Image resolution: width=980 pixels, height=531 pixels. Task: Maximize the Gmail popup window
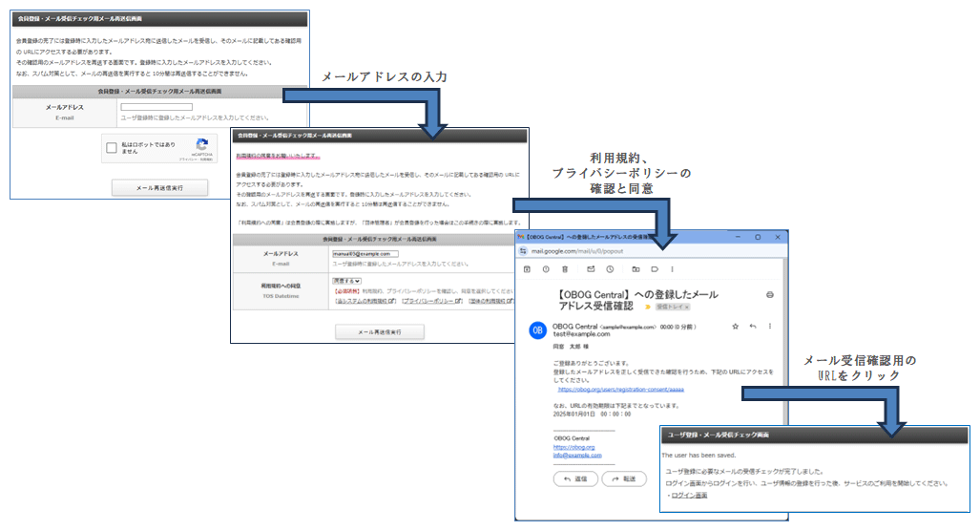pos(758,237)
